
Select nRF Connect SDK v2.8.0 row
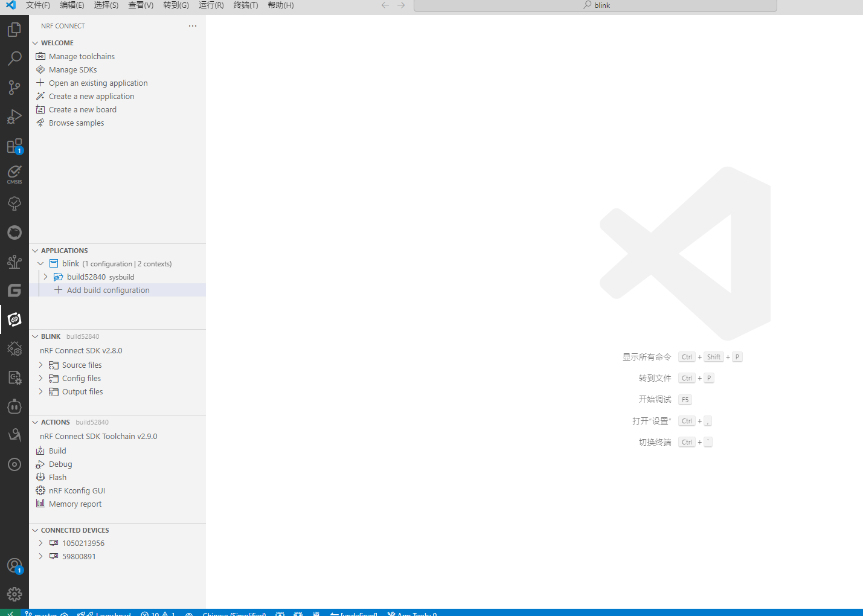click(x=117, y=350)
